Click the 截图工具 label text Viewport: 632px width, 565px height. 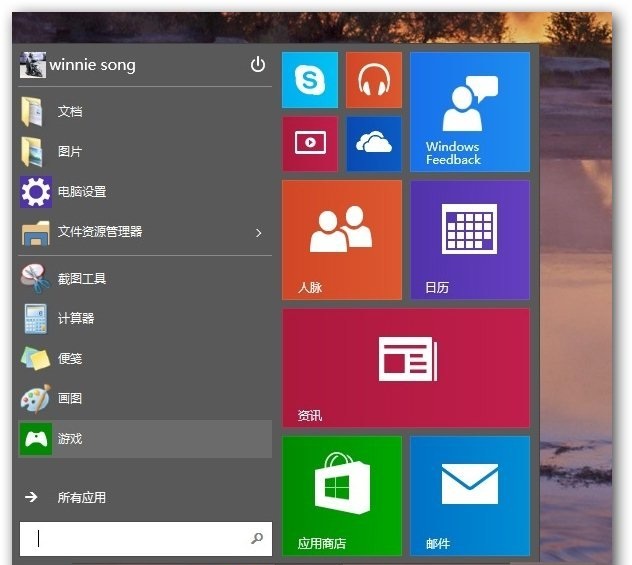(82, 279)
